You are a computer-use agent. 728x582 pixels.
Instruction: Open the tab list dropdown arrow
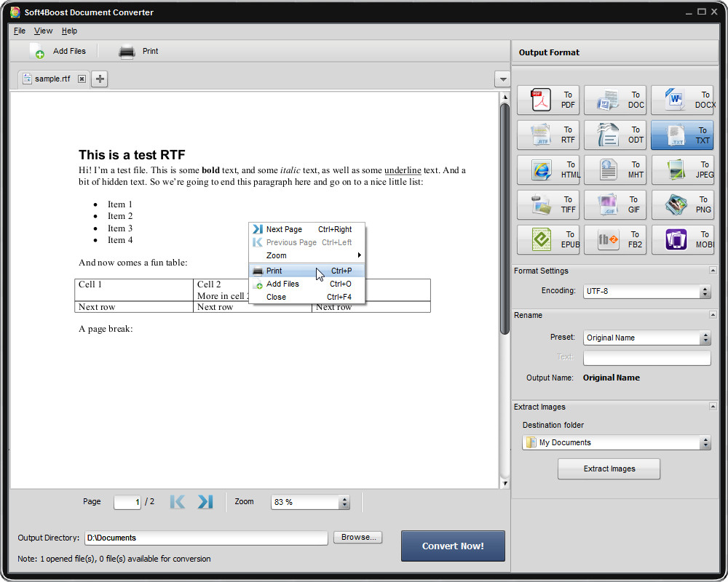[x=502, y=79]
